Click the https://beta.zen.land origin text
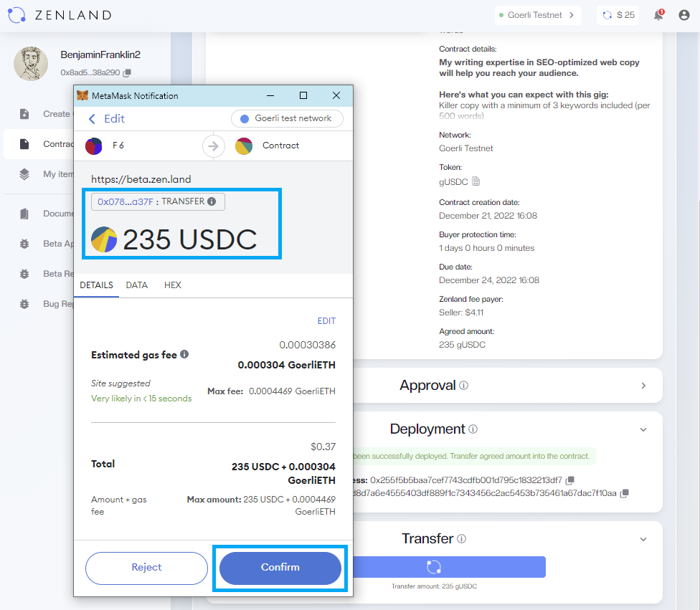Image resolution: width=700 pixels, height=610 pixels. 141,179
